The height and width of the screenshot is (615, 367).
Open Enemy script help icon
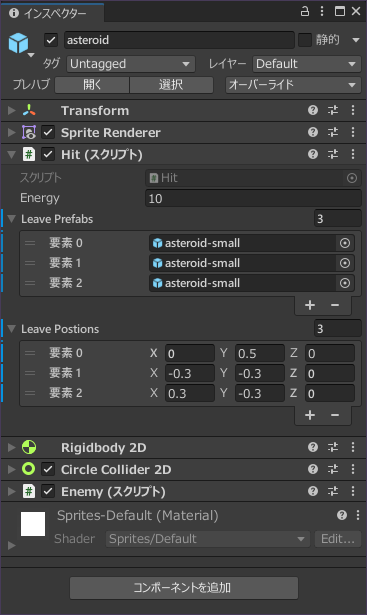coord(313,491)
